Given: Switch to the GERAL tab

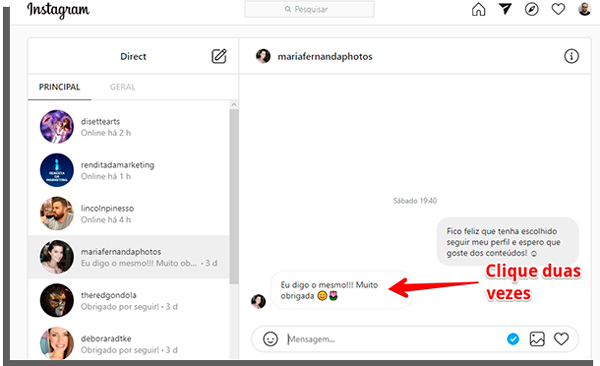Looking at the screenshot, I should (x=122, y=87).
